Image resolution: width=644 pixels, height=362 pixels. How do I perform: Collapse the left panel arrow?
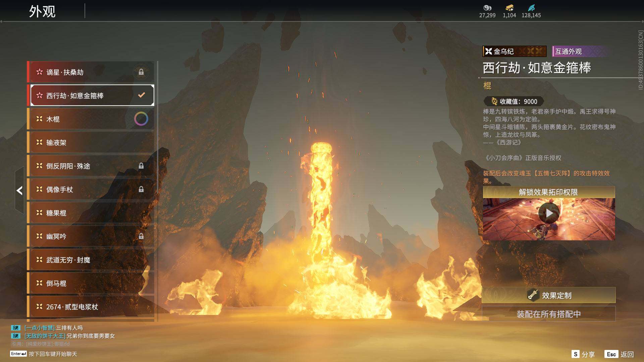coord(19,190)
